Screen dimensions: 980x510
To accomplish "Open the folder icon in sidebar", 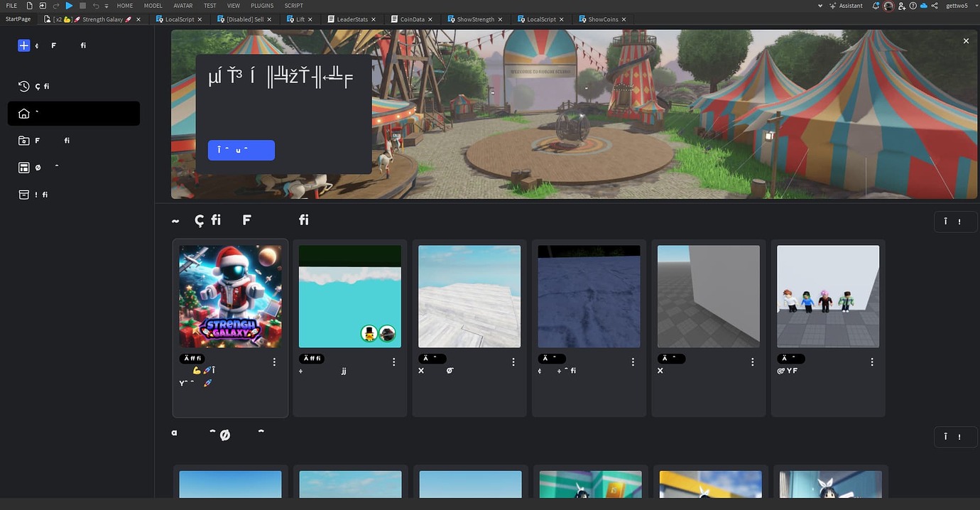I will pos(24,141).
